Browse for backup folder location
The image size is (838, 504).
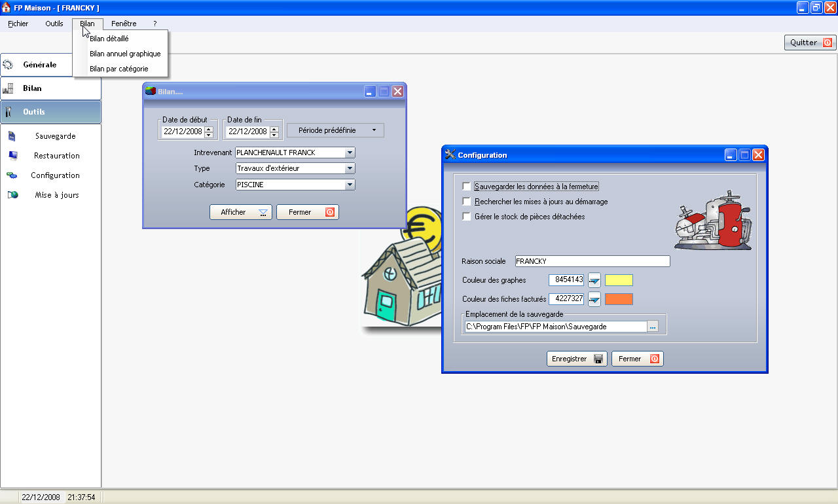point(653,327)
